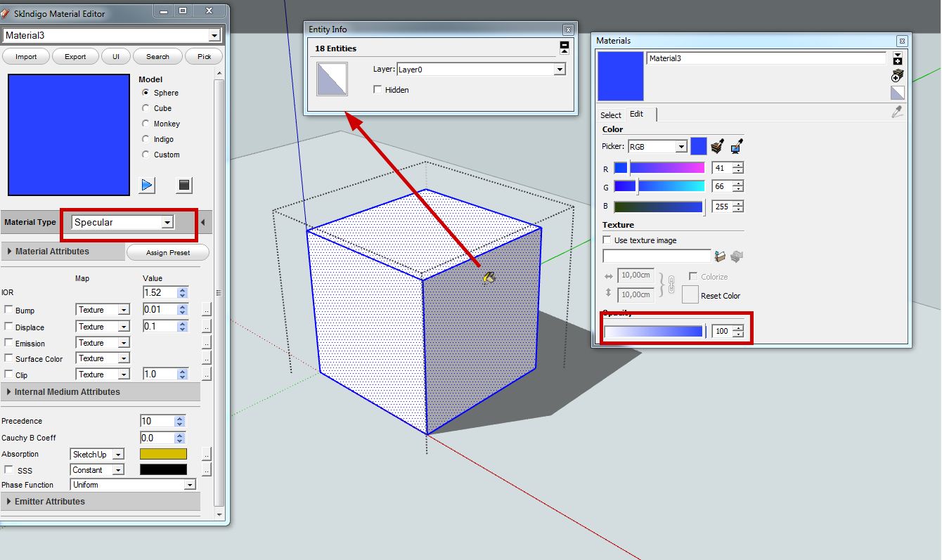Click the Match Color of Object icon
This screenshot has width=942, height=560.
point(717,146)
